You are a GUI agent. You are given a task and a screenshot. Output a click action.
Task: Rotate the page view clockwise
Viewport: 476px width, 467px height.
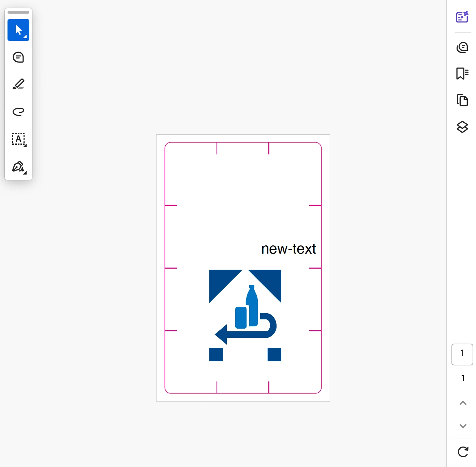point(463,452)
